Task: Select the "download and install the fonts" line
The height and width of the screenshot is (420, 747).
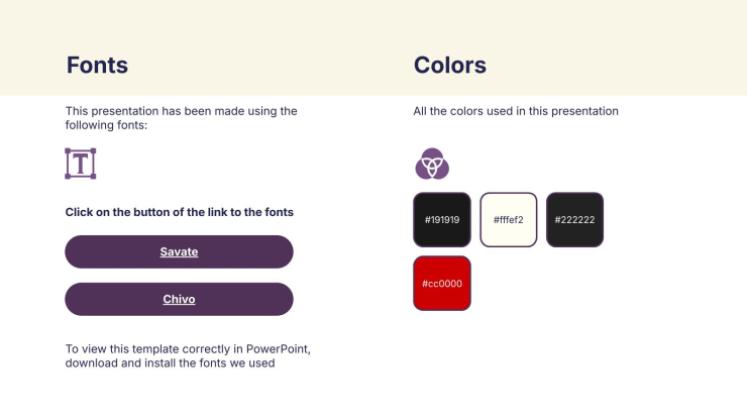Action: pyautogui.click(x=170, y=363)
